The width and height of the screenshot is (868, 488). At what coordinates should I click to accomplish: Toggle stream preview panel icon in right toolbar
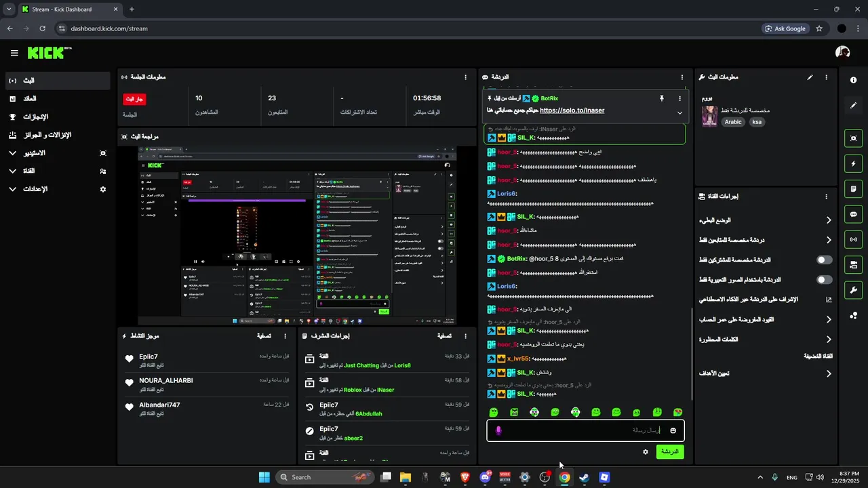click(x=853, y=138)
